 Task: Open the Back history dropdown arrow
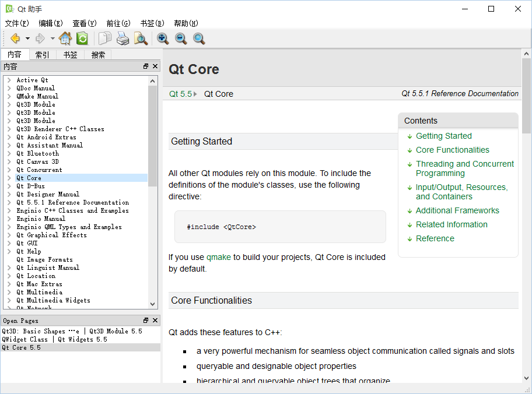click(27, 38)
